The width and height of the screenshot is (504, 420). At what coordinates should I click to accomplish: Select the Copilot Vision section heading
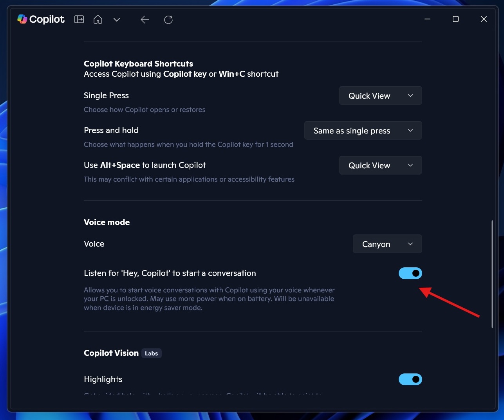111,353
